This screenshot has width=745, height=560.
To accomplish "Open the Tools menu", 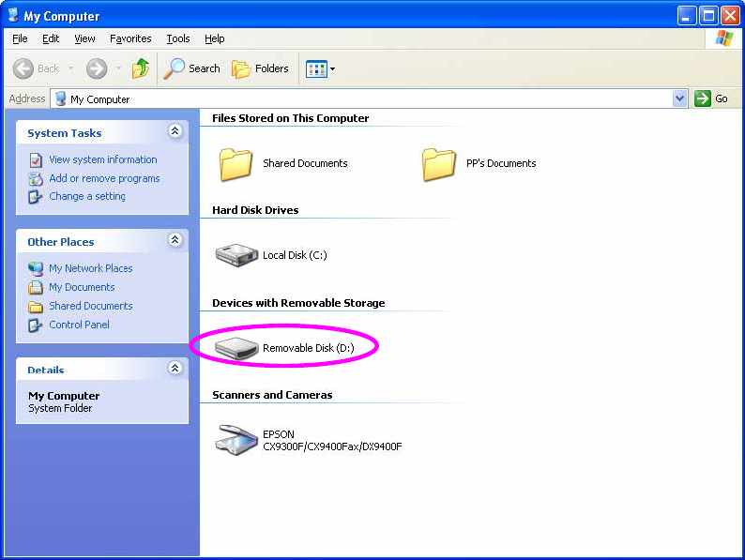I will point(178,38).
